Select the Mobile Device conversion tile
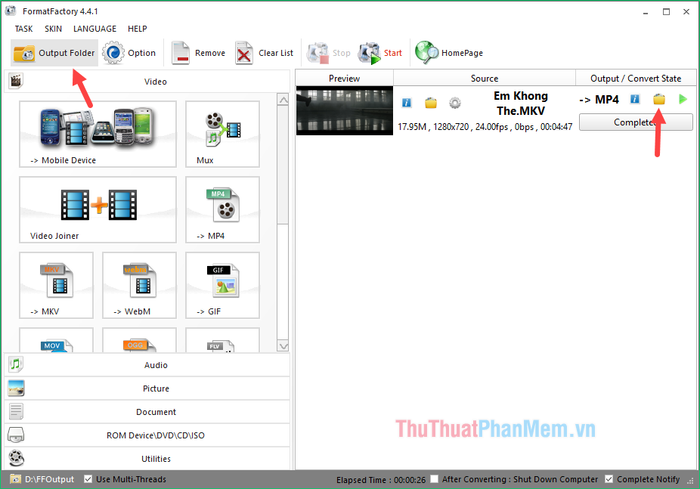This screenshot has height=489, width=700. pyautogui.click(x=97, y=134)
